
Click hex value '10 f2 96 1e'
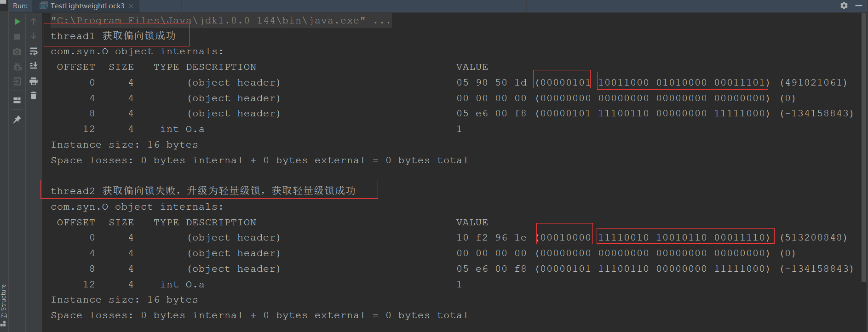(492, 238)
